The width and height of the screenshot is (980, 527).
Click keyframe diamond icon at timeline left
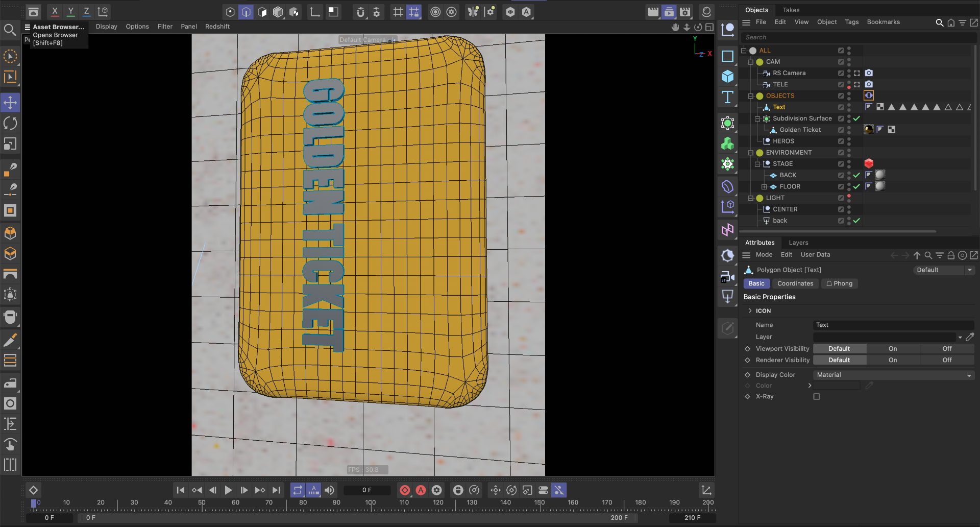coord(33,490)
